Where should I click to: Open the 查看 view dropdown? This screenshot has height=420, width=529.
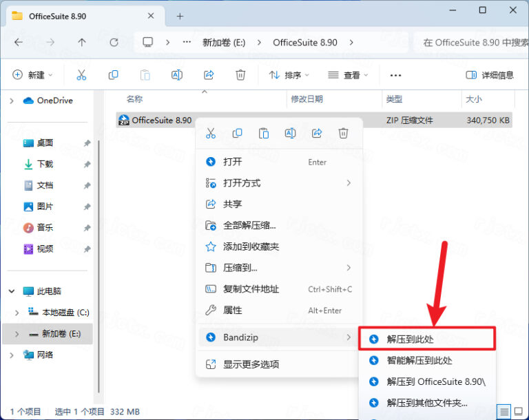pos(348,75)
